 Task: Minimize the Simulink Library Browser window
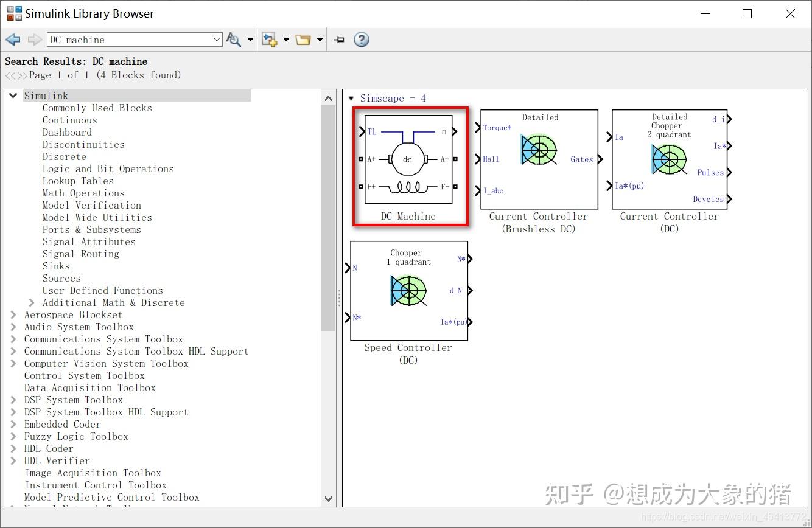(705, 13)
